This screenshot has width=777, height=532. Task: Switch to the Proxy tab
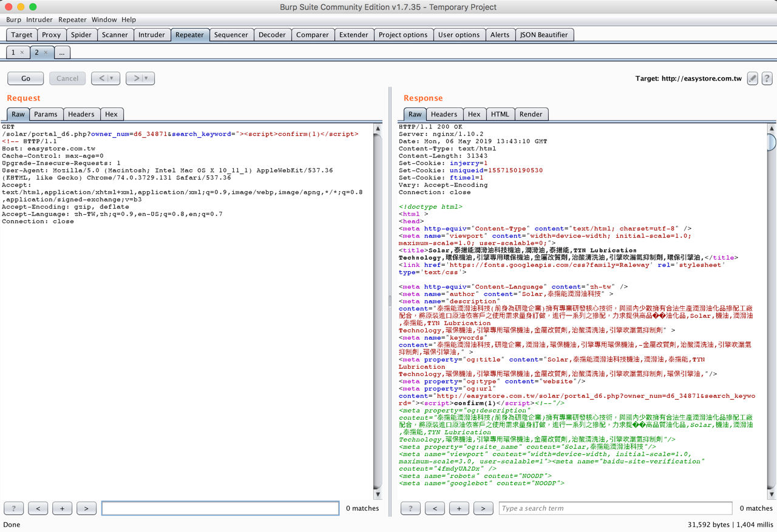[x=52, y=35]
